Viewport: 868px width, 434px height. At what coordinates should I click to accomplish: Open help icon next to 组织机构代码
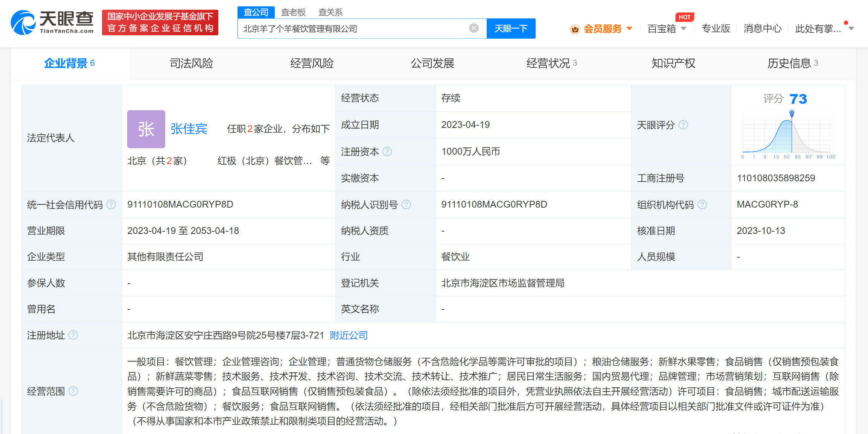(x=702, y=204)
